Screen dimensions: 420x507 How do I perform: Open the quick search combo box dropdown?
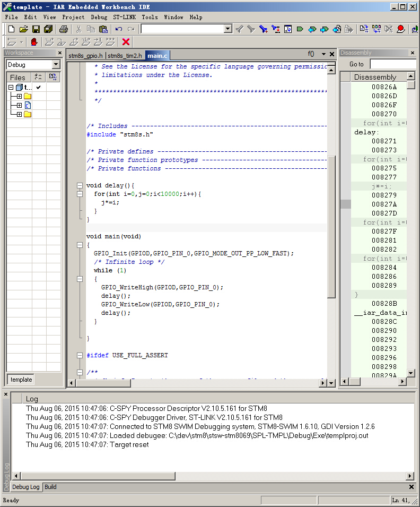coord(227,29)
